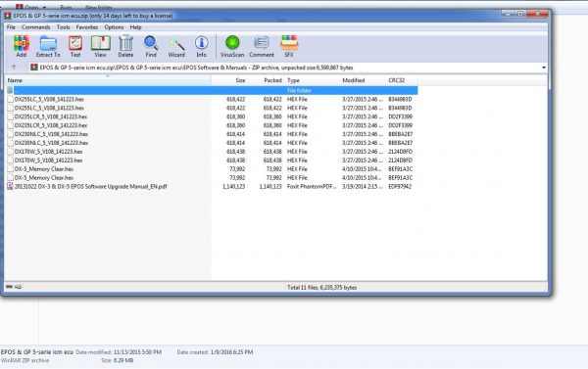This screenshot has width=588, height=369.
Task: Run the Test archive tool
Action: point(75,46)
